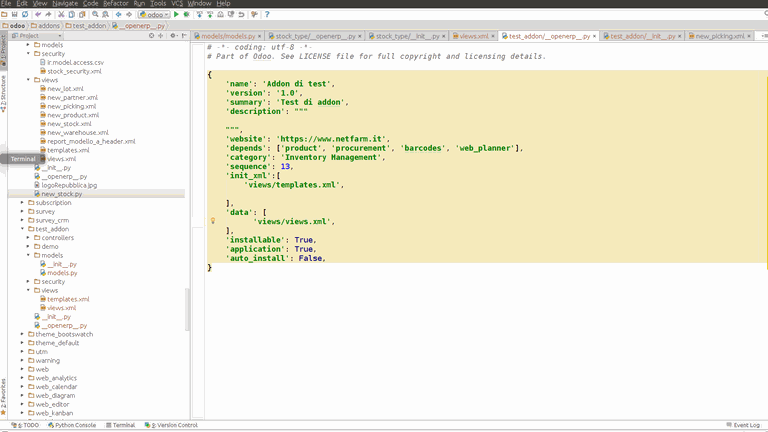The height and width of the screenshot is (432, 768).
Task: Click the Replace toolbar icon
Action: pos(105,14)
